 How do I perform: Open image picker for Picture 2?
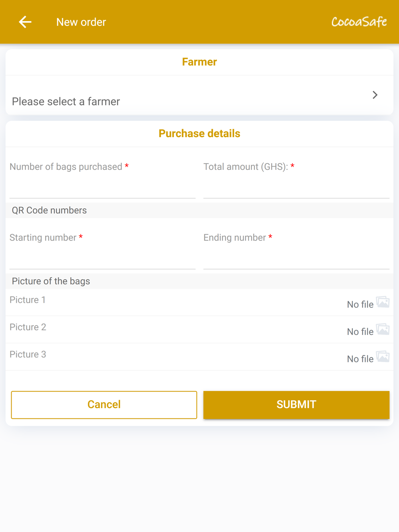coord(383,329)
